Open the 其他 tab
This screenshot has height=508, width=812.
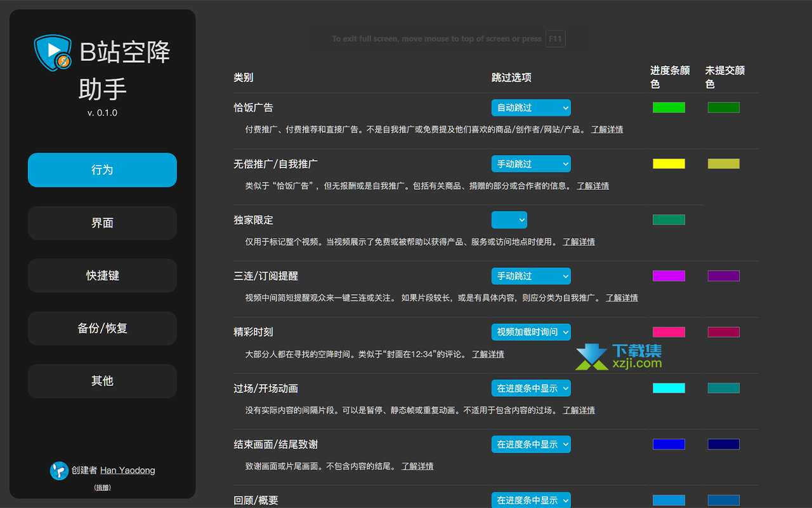coord(102,381)
